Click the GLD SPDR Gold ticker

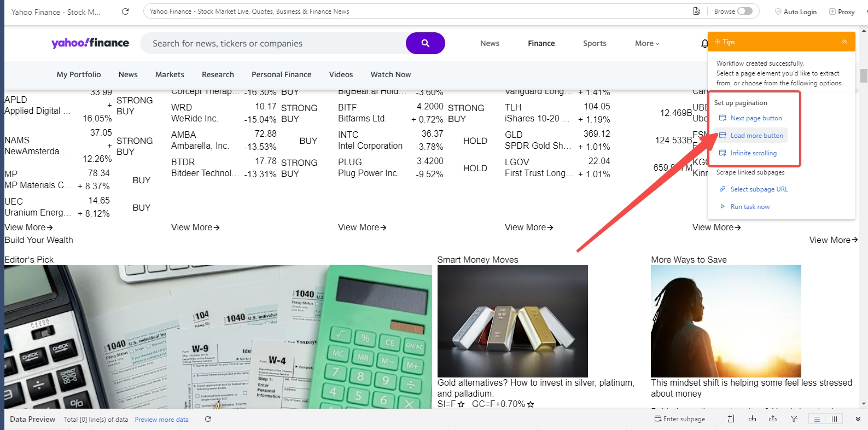click(514, 135)
